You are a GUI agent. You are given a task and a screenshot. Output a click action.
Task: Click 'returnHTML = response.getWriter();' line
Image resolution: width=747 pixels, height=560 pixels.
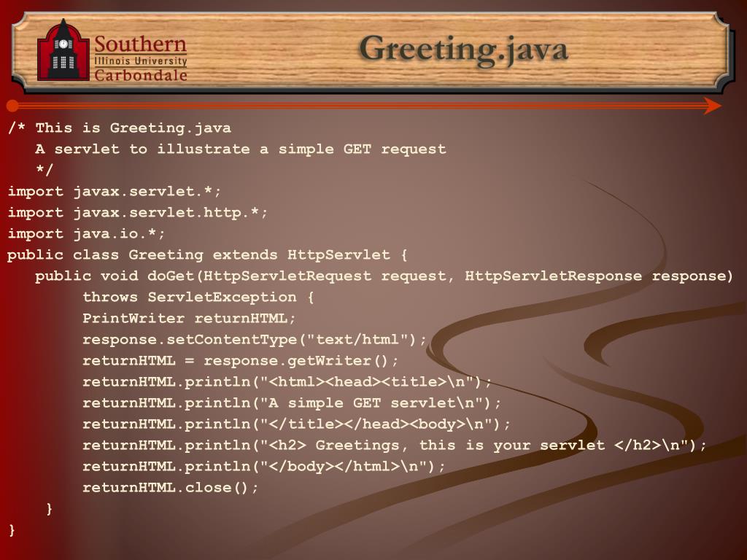[241, 360]
